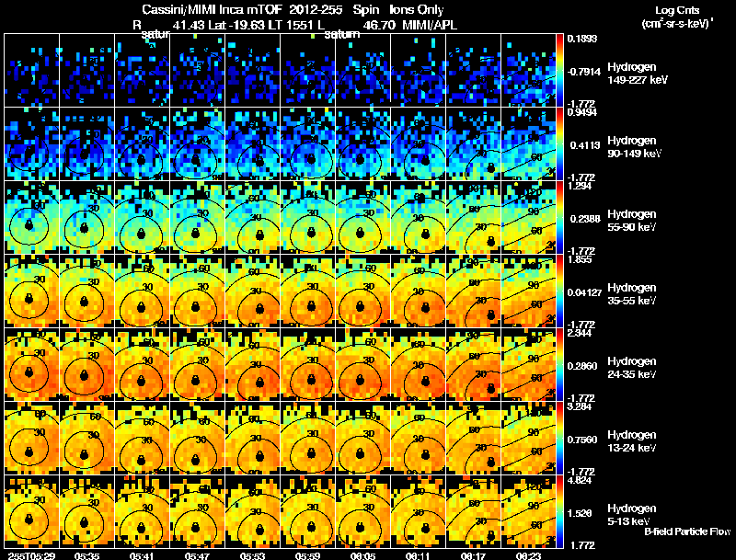The width and height of the screenshot is (736, 560).
Task: Open the 05:29 panel in 149-227 keV row
Action: tap(31, 70)
